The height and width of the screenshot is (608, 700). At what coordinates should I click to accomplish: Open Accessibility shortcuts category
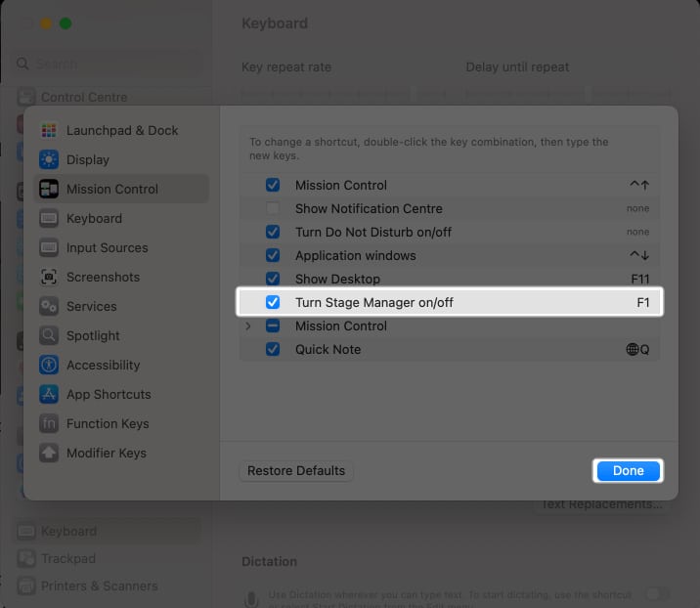121,366
